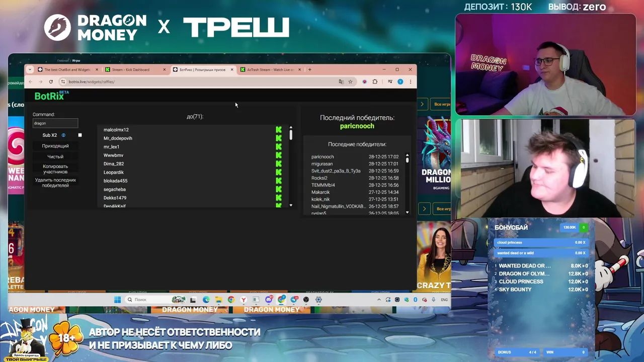Click winner entry Rocksi2
Screen dimensions: 644x362
319,178
